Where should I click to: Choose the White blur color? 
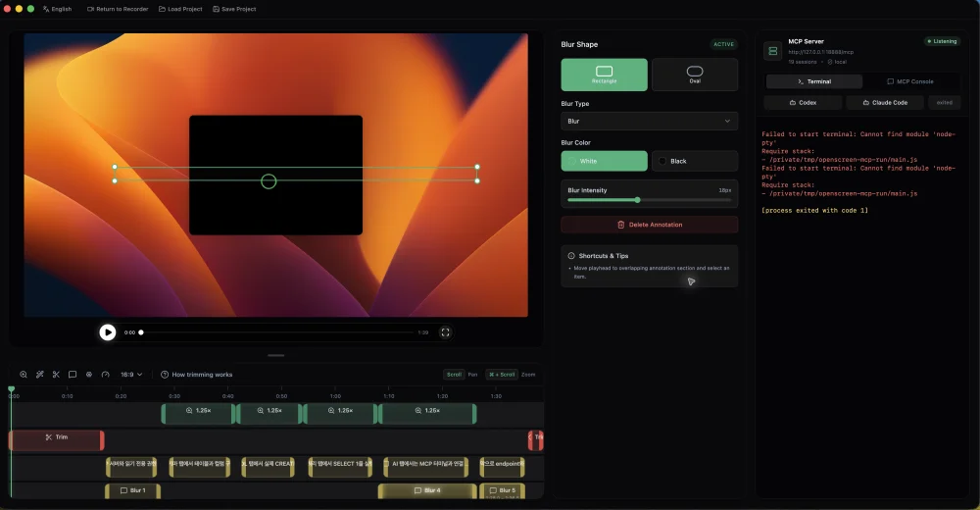point(604,161)
